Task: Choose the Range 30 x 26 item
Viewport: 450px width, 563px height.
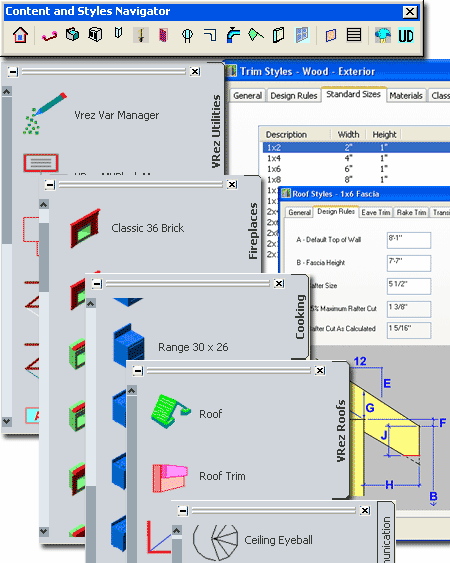Action: (x=171, y=346)
